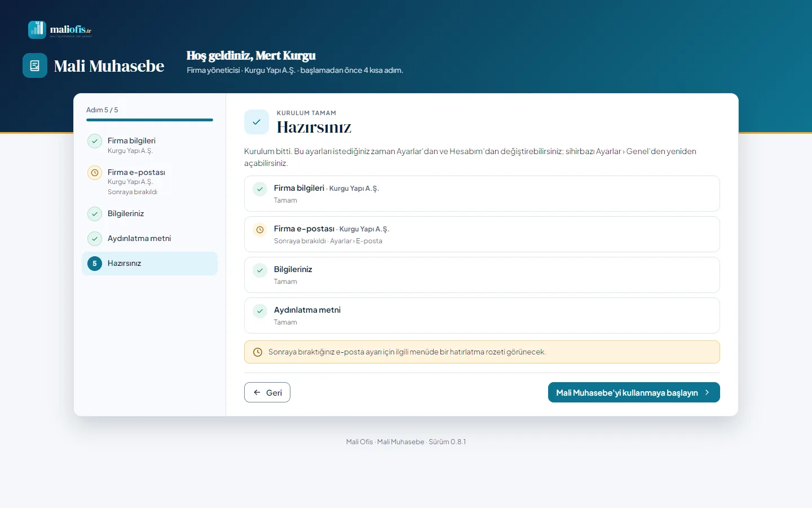The width and height of the screenshot is (812, 508).
Task: Select the Hazırsınız step in sidebar
Action: tap(149, 264)
